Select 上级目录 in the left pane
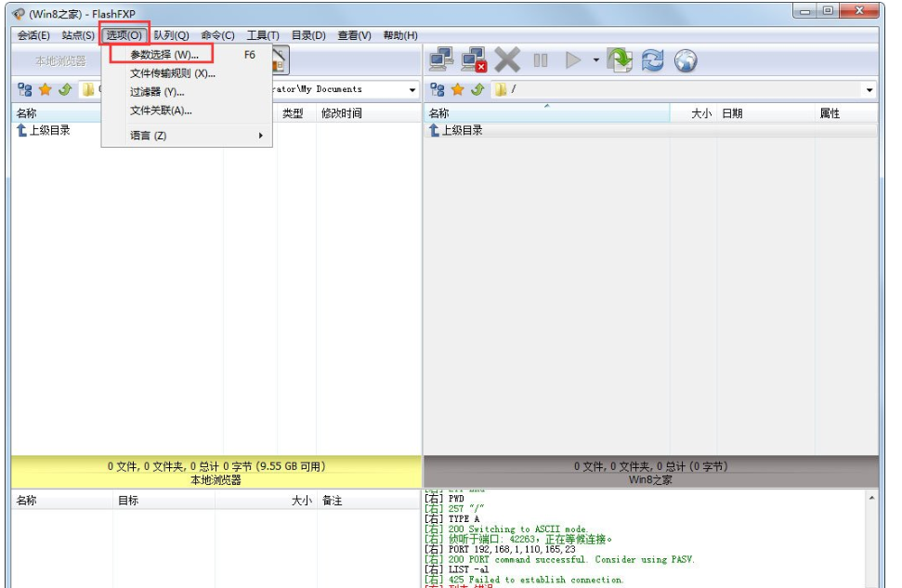The image size is (902, 588). tap(44, 131)
